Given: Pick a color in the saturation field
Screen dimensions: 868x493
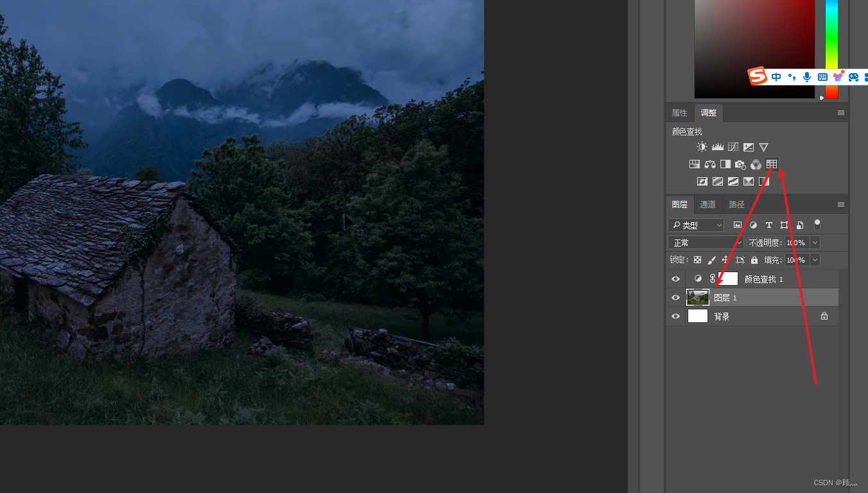Looking at the screenshot, I should tap(754, 49).
